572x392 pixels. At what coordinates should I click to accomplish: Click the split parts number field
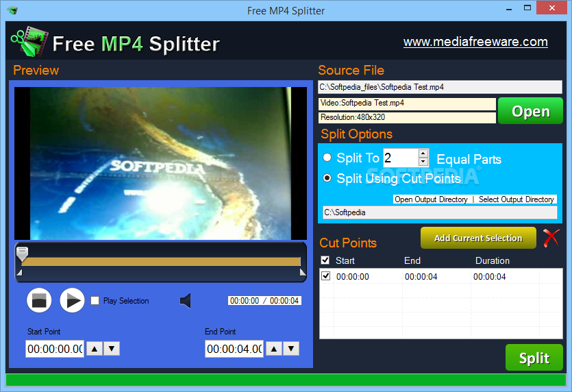(x=401, y=158)
